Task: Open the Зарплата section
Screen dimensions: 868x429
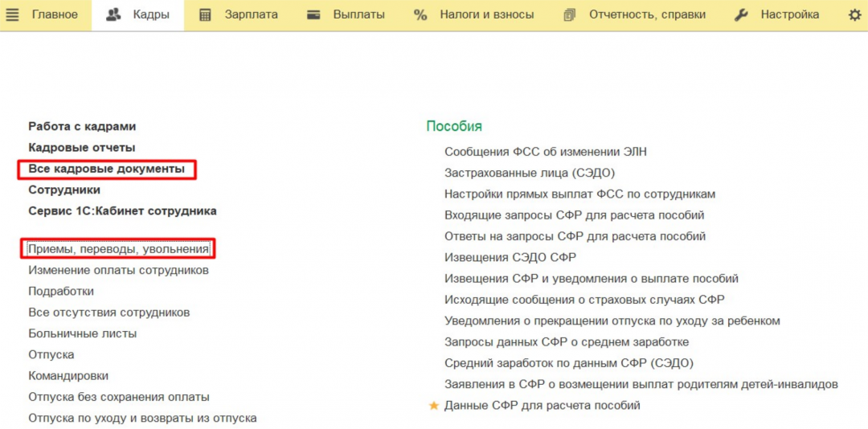Action: [252, 15]
